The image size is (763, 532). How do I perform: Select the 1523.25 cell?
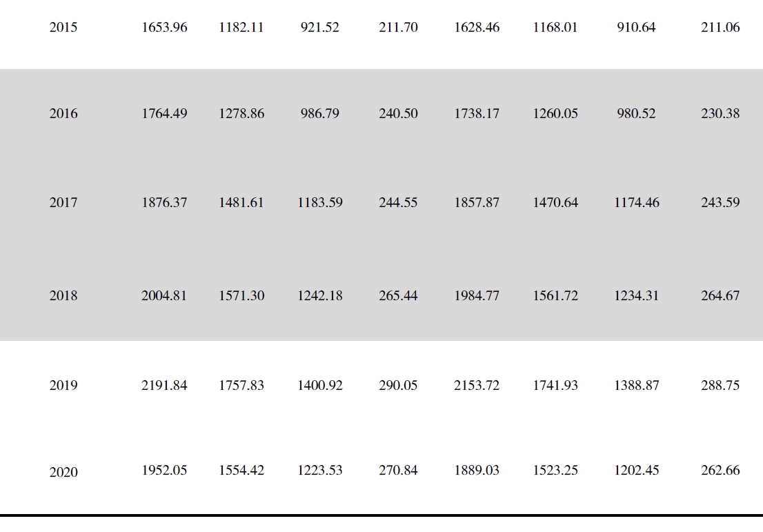point(555,471)
